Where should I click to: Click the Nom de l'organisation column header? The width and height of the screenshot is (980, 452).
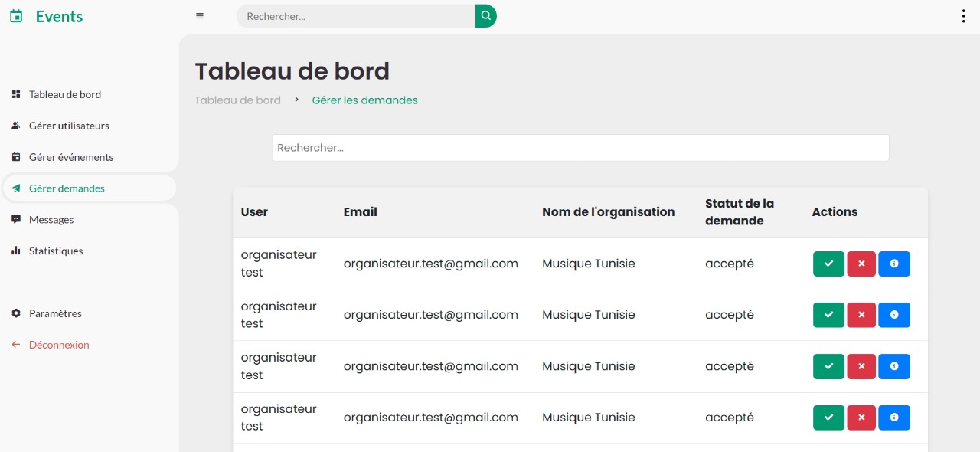(x=609, y=212)
